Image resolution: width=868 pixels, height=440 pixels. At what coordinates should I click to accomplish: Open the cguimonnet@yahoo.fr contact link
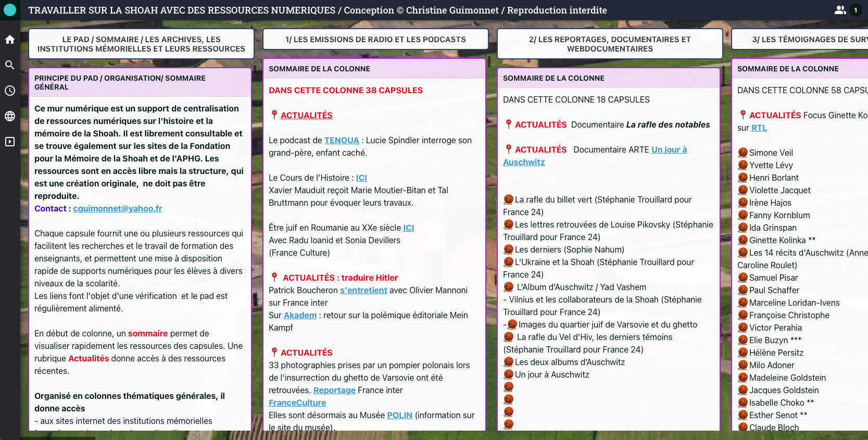[118, 208]
